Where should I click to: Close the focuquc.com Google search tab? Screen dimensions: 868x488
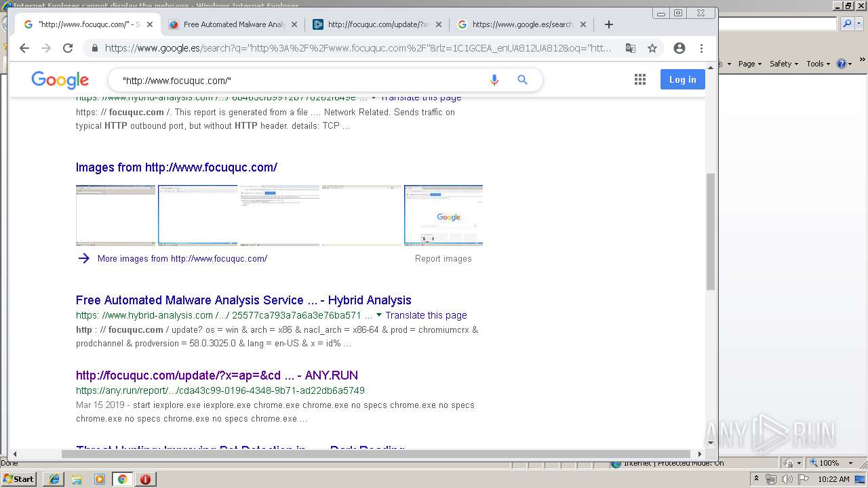(150, 24)
